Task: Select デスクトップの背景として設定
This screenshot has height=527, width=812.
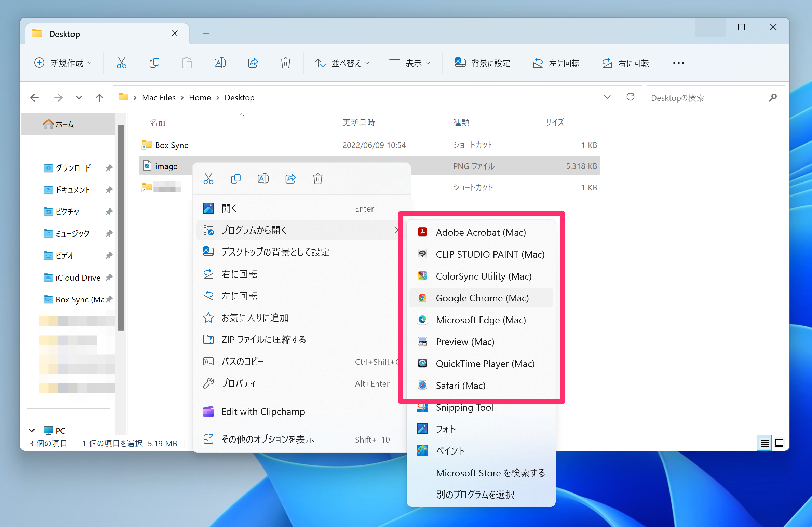Action: coord(301,252)
